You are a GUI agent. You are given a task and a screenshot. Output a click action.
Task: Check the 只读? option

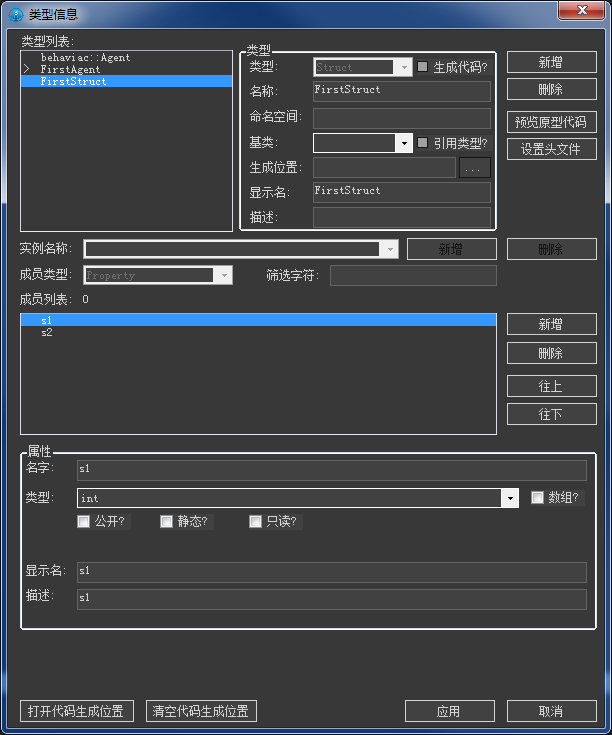pyautogui.click(x=256, y=521)
